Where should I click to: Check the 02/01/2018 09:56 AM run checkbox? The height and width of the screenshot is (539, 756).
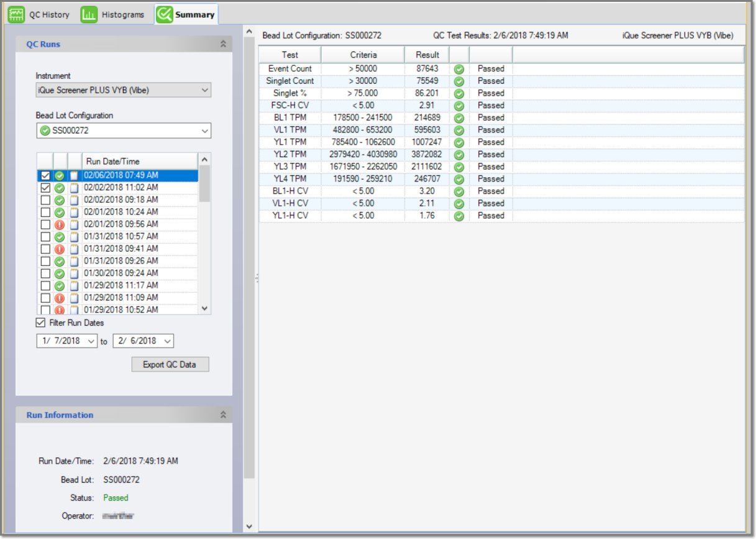pos(45,224)
